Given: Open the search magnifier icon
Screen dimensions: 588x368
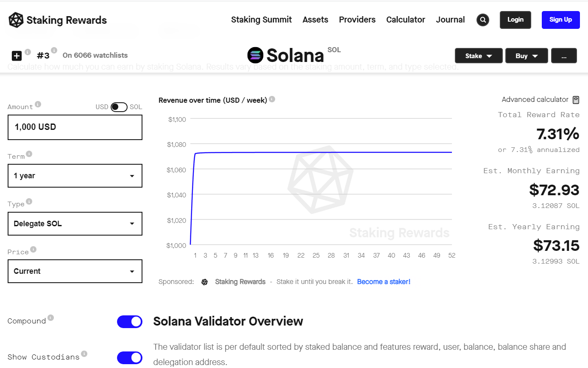Looking at the screenshot, I should [x=483, y=20].
